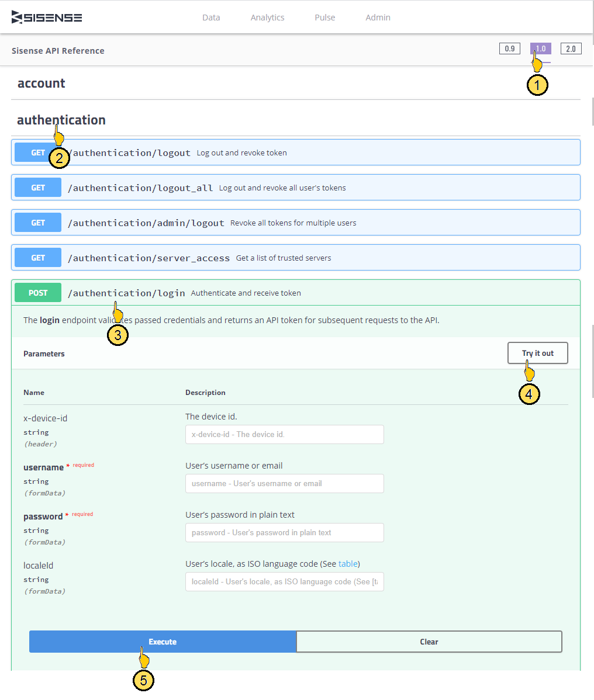
Task: Click the Clear button
Action: pos(429,642)
